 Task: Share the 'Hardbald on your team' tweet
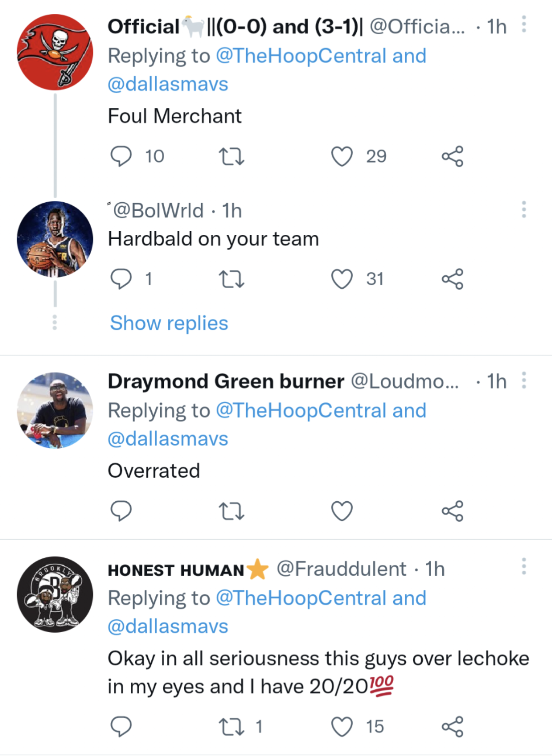452,279
